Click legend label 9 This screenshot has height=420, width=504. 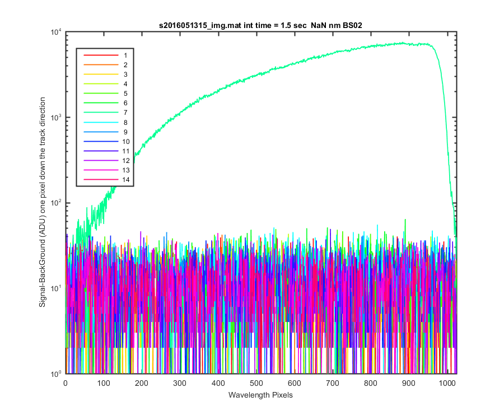tap(125, 132)
